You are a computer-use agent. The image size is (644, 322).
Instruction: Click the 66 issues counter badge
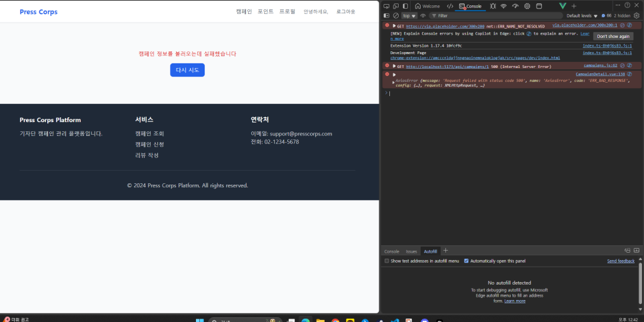click(606, 15)
